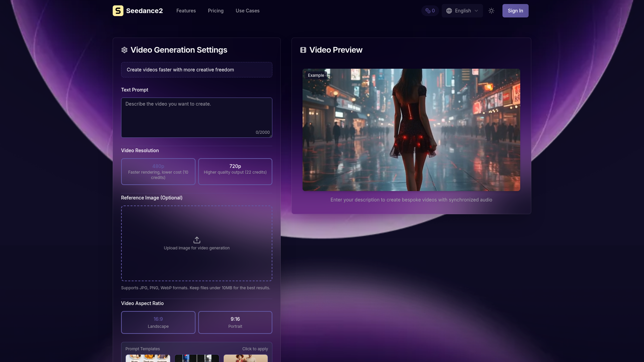Click the Example badge on preview
This screenshot has width=644, height=362.
point(316,75)
